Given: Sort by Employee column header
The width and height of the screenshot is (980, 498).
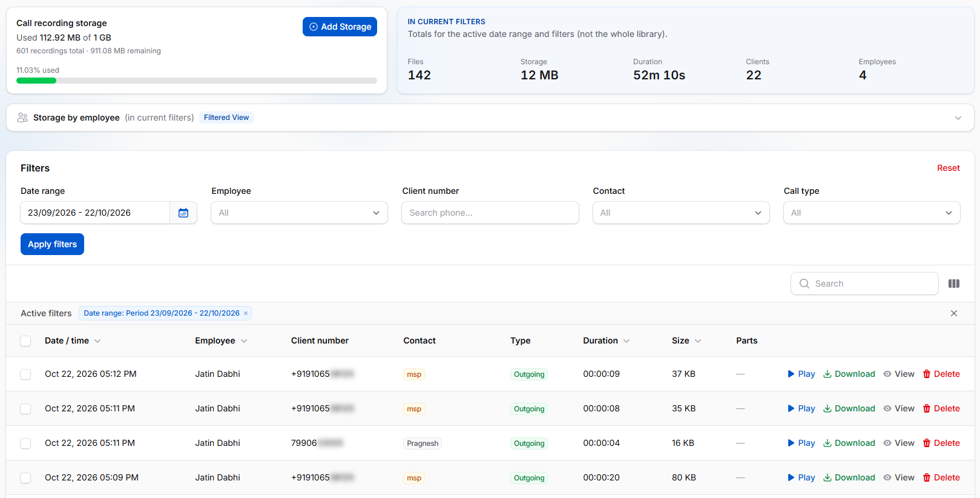Looking at the screenshot, I should (x=221, y=340).
